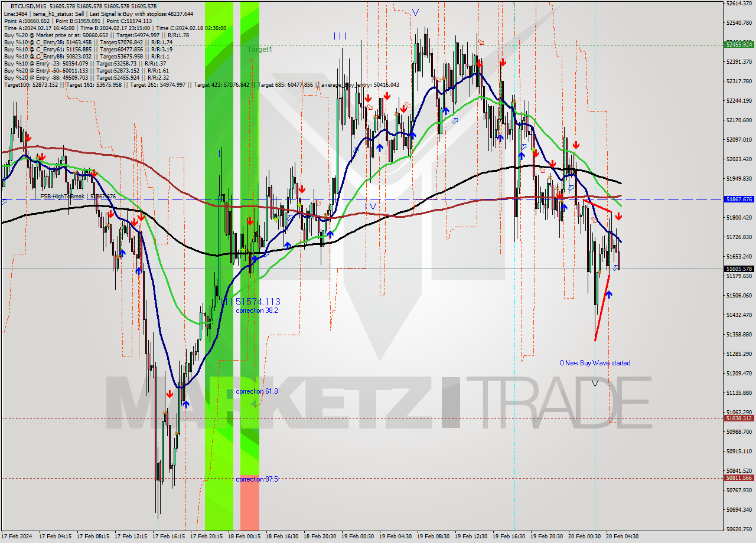Click the '17 Feb 16:15' time label

169,537
